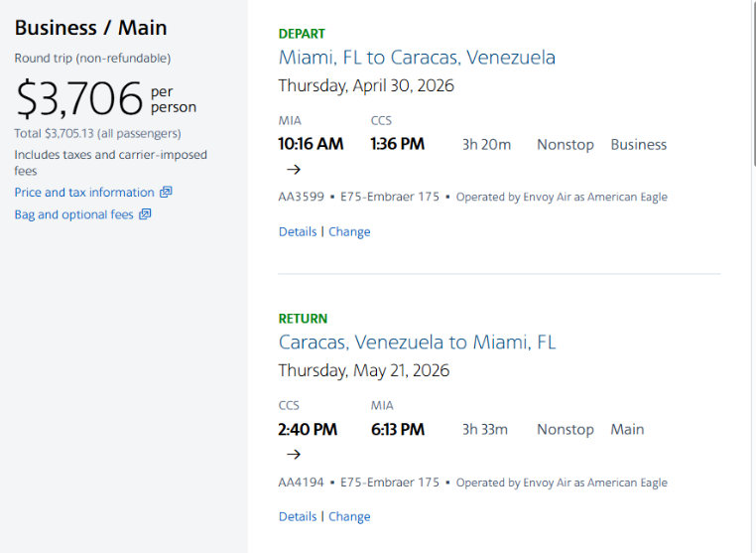The height and width of the screenshot is (553, 756).
Task: Click the new-window icon beside Bag and optional fees
Action: [145, 214]
